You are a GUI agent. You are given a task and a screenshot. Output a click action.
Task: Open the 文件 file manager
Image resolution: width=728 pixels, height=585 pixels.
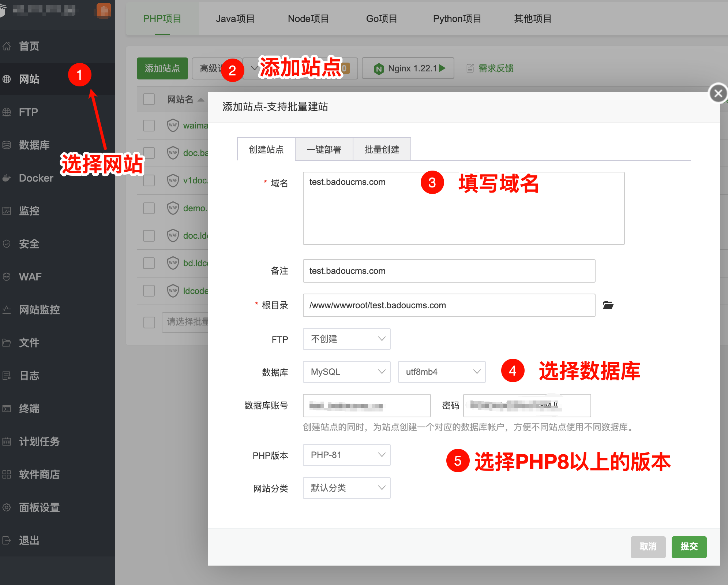tap(29, 343)
